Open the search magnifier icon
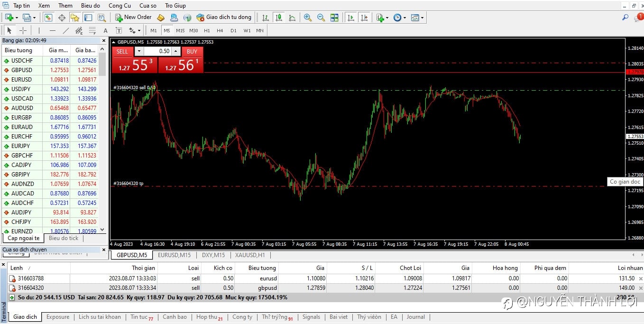This screenshot has height=324, width=644. 625,18
